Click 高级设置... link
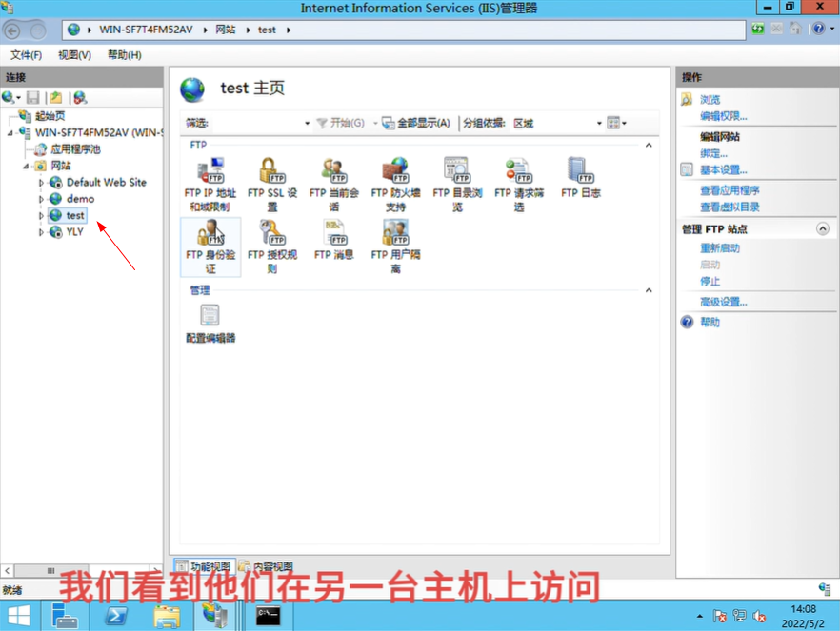Viewport: 840px width, 631px height. coord(723,302)
